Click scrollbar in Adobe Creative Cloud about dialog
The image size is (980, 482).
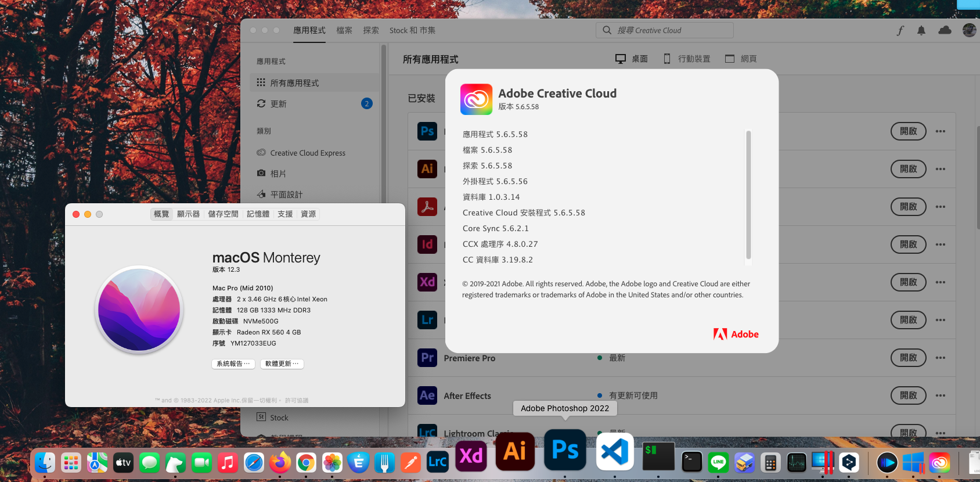tap(748, 195)
